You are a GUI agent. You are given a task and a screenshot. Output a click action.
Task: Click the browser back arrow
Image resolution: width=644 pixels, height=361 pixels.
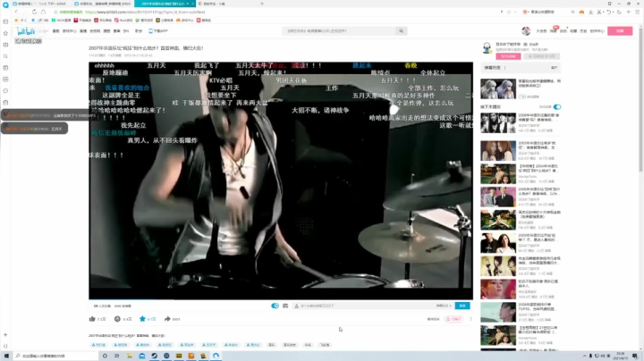16,12
